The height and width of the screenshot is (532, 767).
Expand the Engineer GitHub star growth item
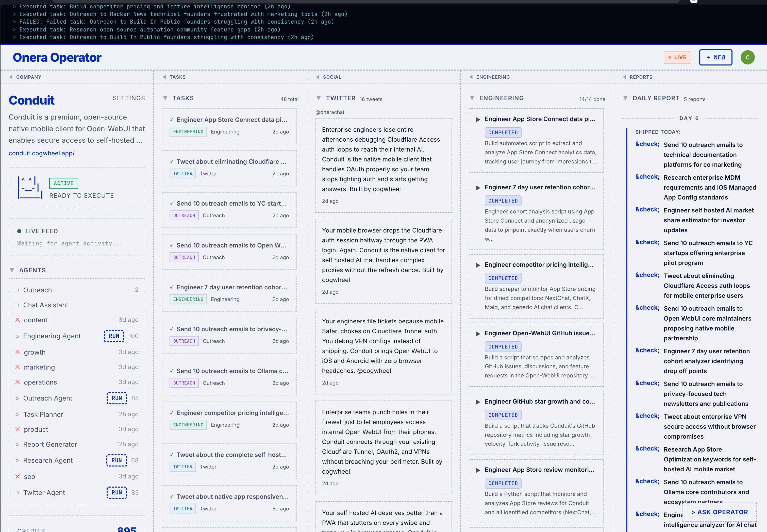coord(478,402)
